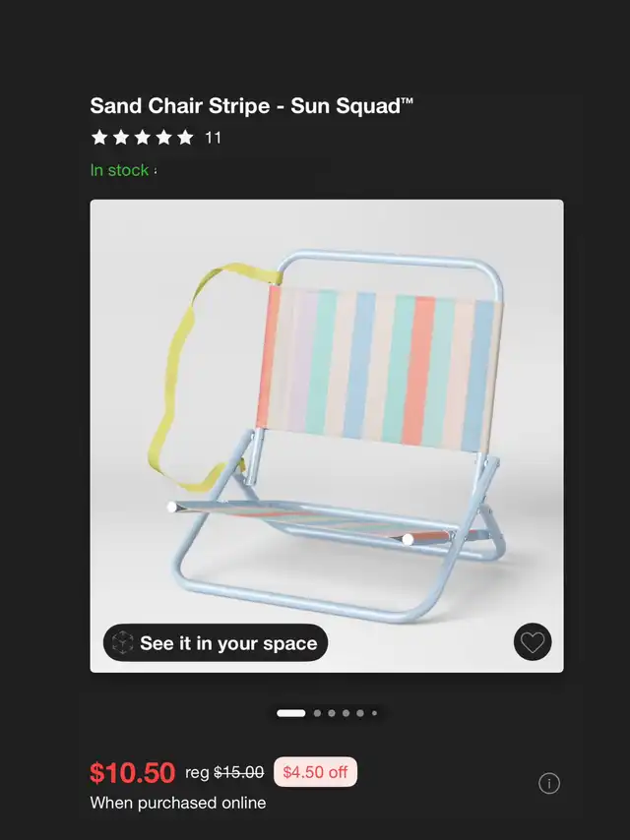Screen dimensions: 630x840
Task: Click the fourth rating star
Action: [x=163, y=138]
